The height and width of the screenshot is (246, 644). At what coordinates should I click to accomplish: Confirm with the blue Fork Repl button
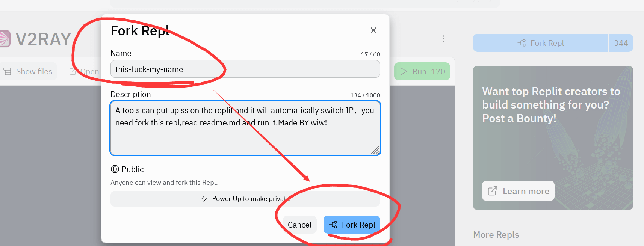click(352, 225)
